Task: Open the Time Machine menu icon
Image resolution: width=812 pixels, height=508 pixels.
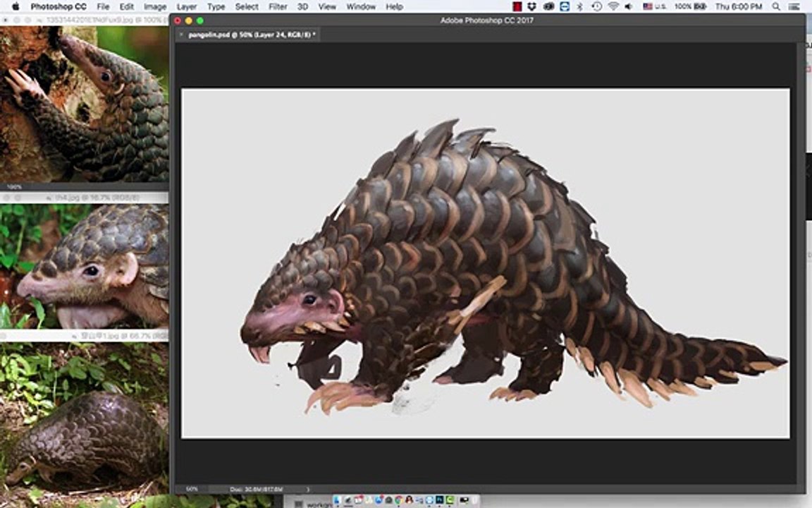Action: point(596,7)
